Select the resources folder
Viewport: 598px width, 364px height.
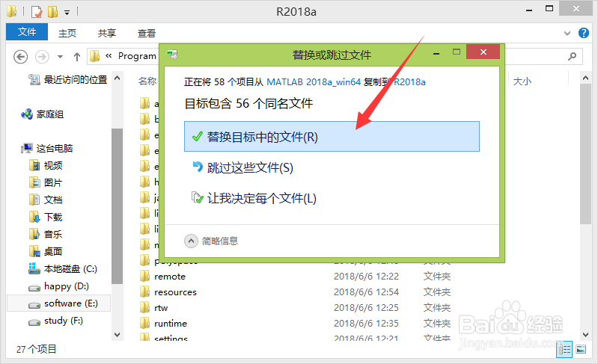pyautogui.click(x=175, y=292)
